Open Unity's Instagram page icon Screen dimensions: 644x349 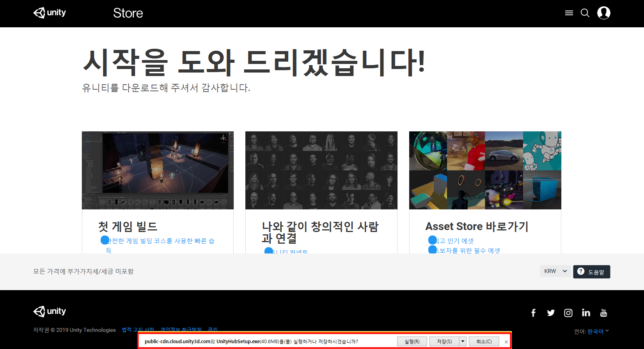568,313
